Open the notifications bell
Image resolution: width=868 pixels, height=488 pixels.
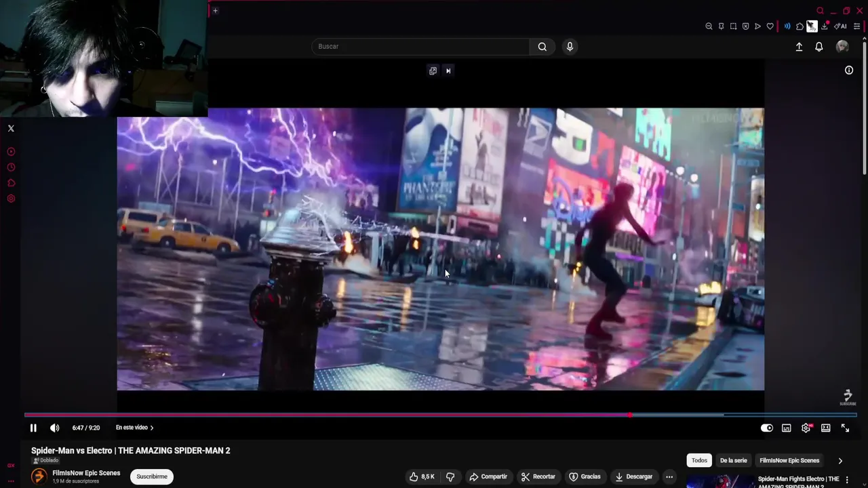819,47
